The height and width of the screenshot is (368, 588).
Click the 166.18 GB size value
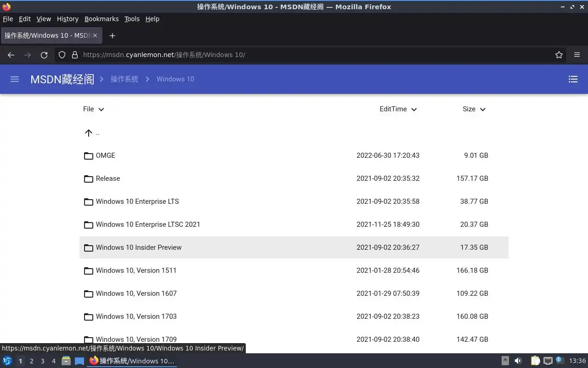click(x=472, y=270)
